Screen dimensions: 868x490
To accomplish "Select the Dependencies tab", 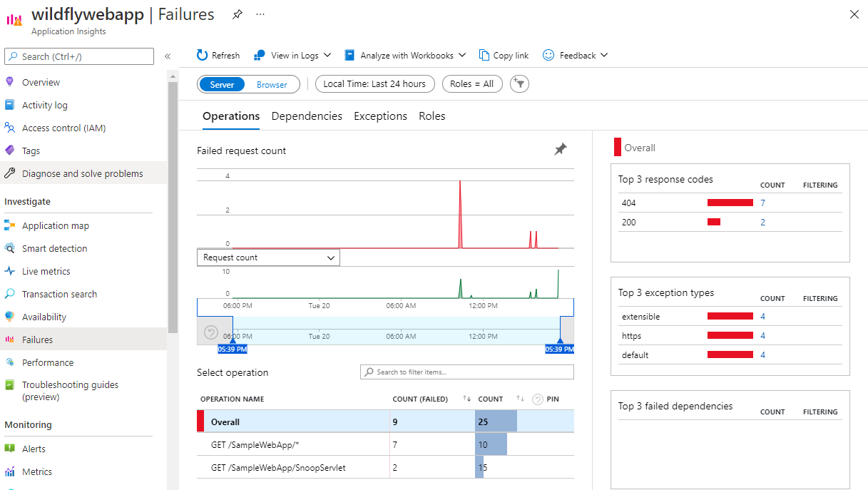I will point(307,116).
